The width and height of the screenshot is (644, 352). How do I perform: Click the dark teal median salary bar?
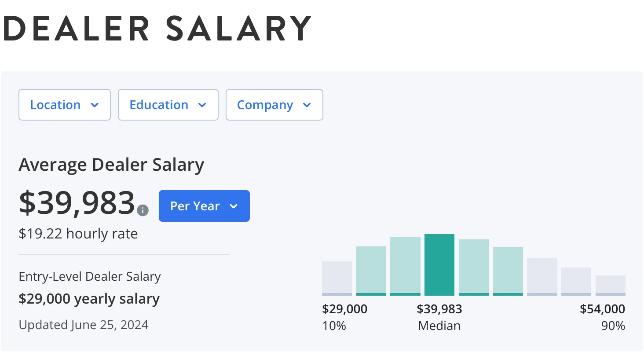click(x=439, y=264)
